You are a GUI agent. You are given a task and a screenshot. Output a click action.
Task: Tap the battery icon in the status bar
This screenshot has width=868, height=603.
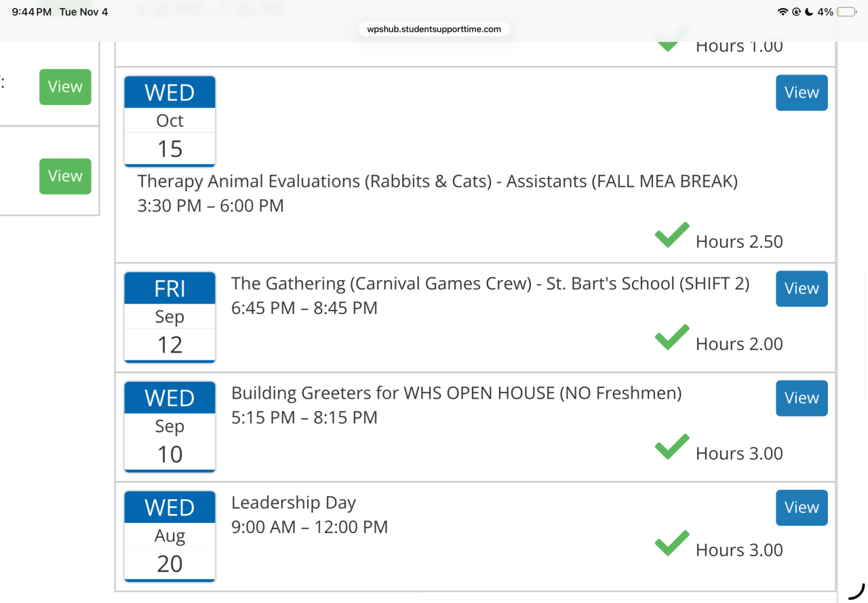846,12
